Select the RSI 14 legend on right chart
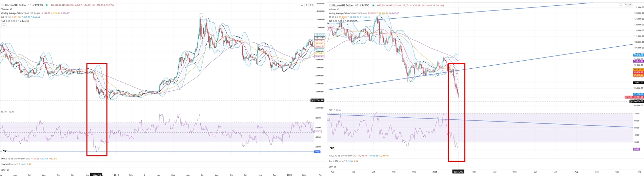Viewport: 644px width, 178px height. 331,110
